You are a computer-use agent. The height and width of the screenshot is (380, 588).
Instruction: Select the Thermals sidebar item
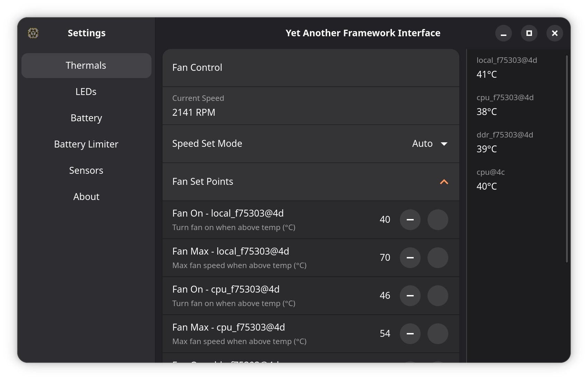86,66
